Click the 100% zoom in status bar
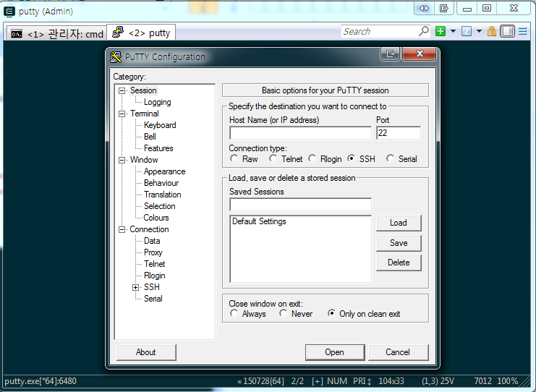 (507, 381)
